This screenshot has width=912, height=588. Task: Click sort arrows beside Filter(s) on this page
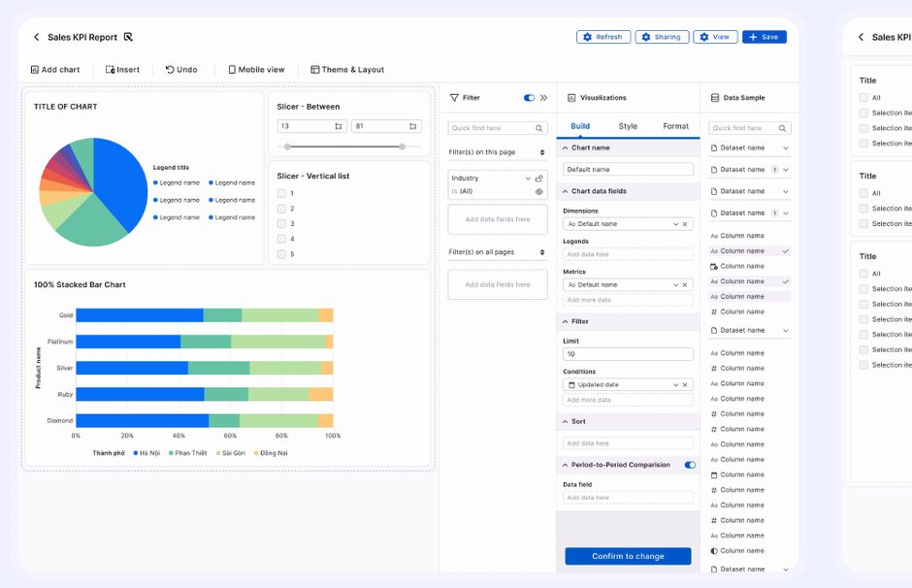point(542,152)
